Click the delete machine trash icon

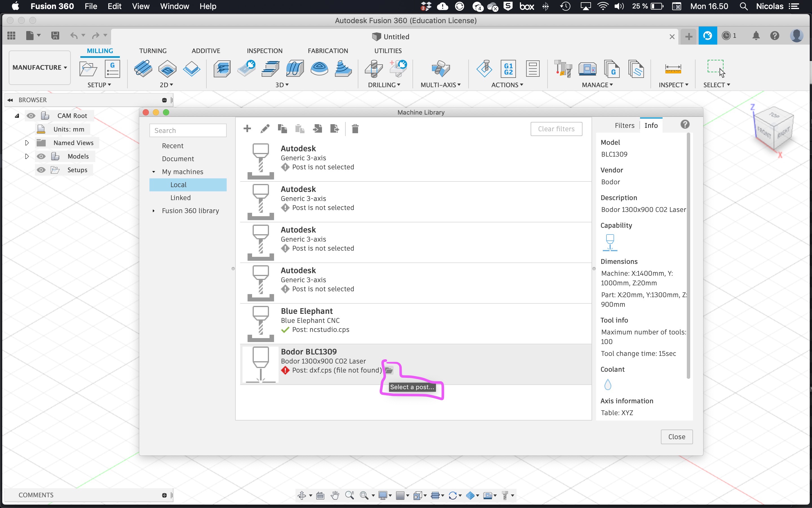click(355, 129)
